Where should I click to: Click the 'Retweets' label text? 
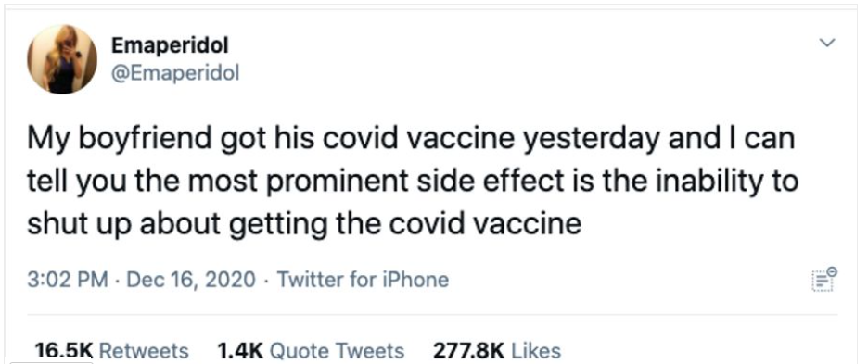(x=144, y=350)
